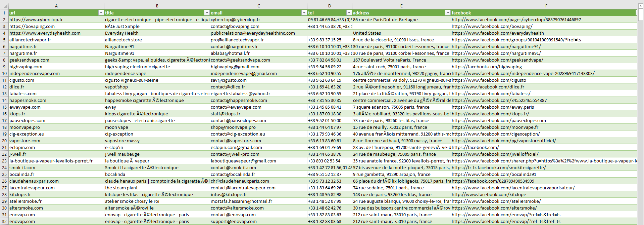644x225 pixels.
Task: Select column D by its header
Action: click(330, 6)
